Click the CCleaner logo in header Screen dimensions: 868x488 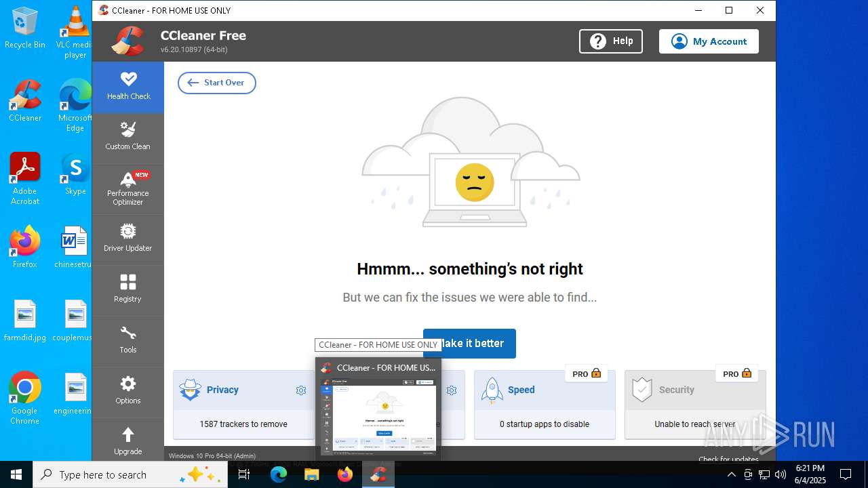pos(128,41)
